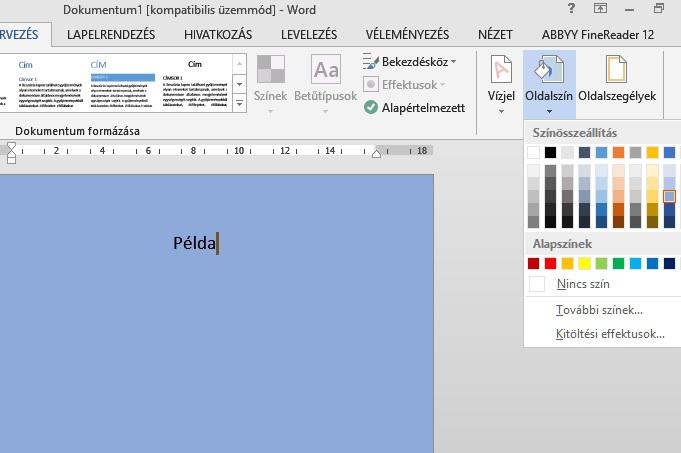Open Word help question mark icon
This screenshot has height=453, width=681.
coord(572,8)
